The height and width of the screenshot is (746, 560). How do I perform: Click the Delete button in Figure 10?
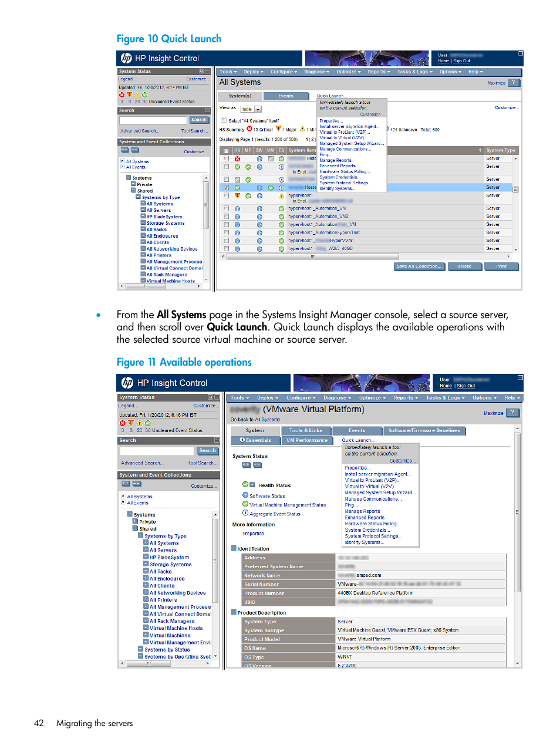tap(464, 266)
